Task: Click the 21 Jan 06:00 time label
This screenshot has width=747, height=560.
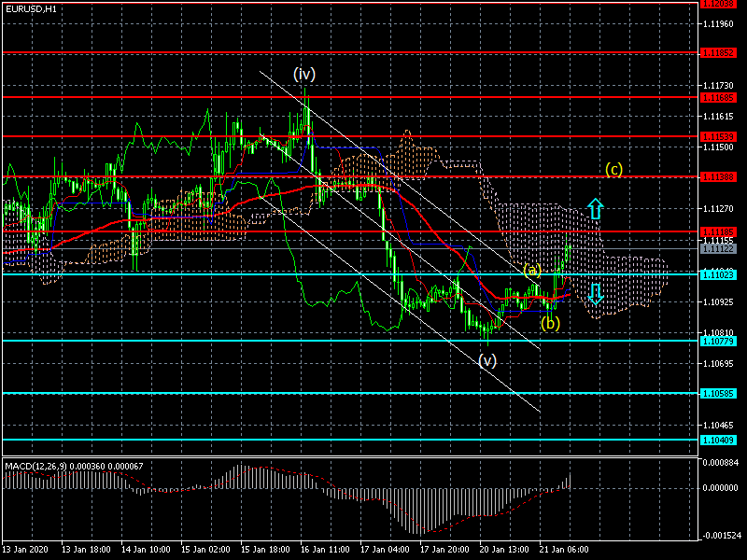Action: coord(564,550)
